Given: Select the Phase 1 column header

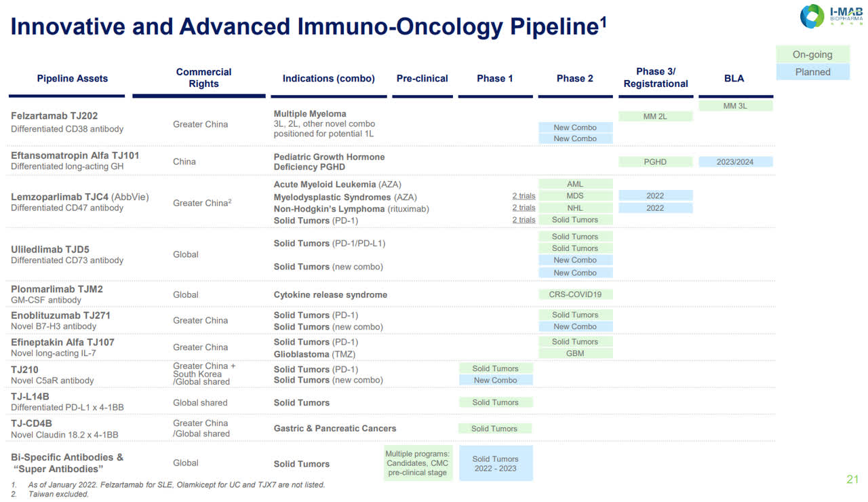Looking at the screenshot, I should pos(495,79).
